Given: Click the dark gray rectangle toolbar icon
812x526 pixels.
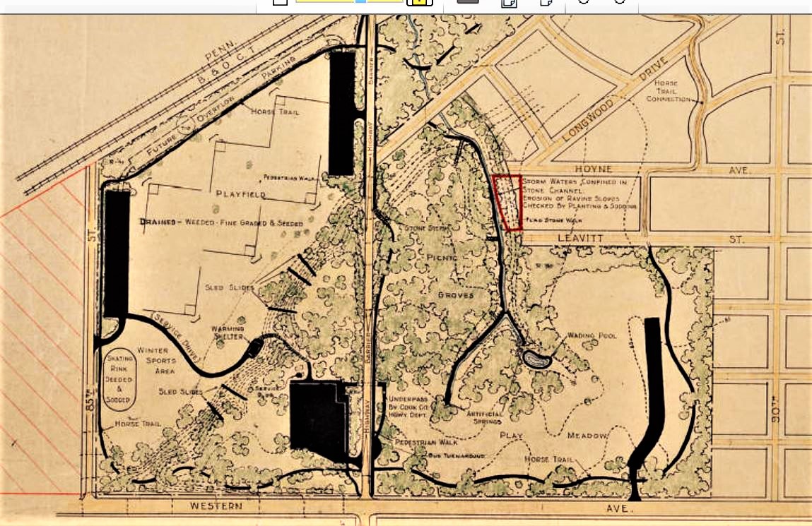Looking at the screenshot, I should pyautogui.click(x=468, y=1).
